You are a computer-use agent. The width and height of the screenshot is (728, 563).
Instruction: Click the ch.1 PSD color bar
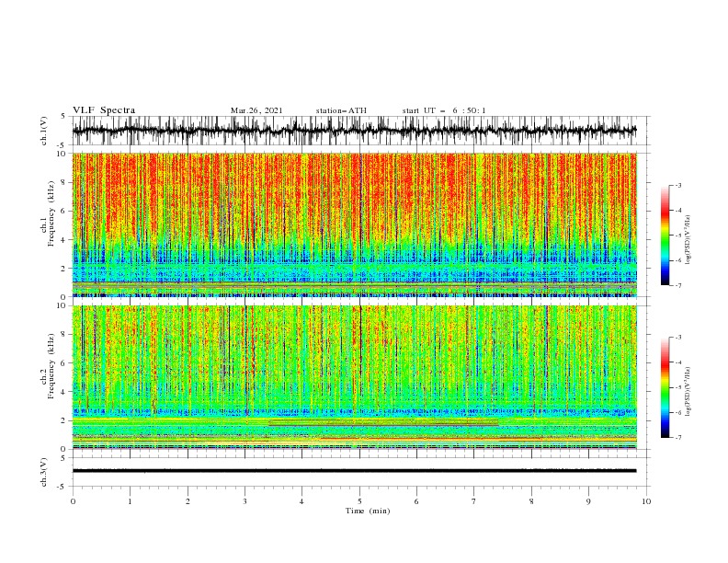coord(665,236)
